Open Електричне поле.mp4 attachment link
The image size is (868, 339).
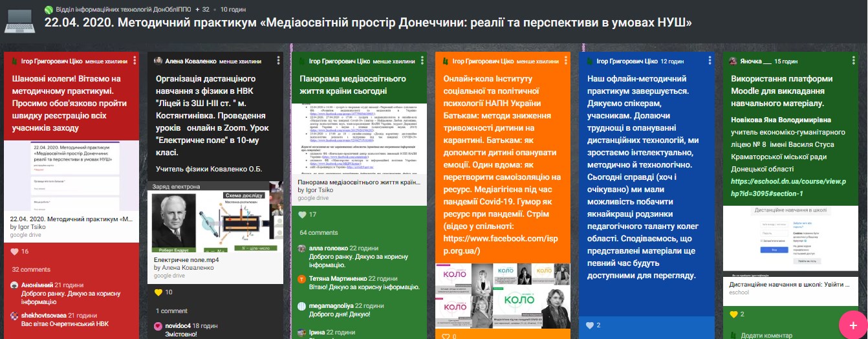click(x=186, y=259)
